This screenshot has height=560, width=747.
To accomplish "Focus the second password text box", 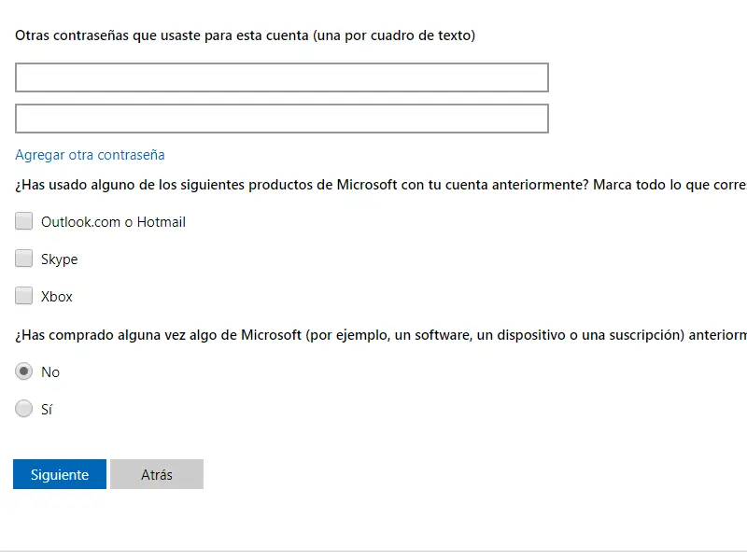I will coord(281,119).
